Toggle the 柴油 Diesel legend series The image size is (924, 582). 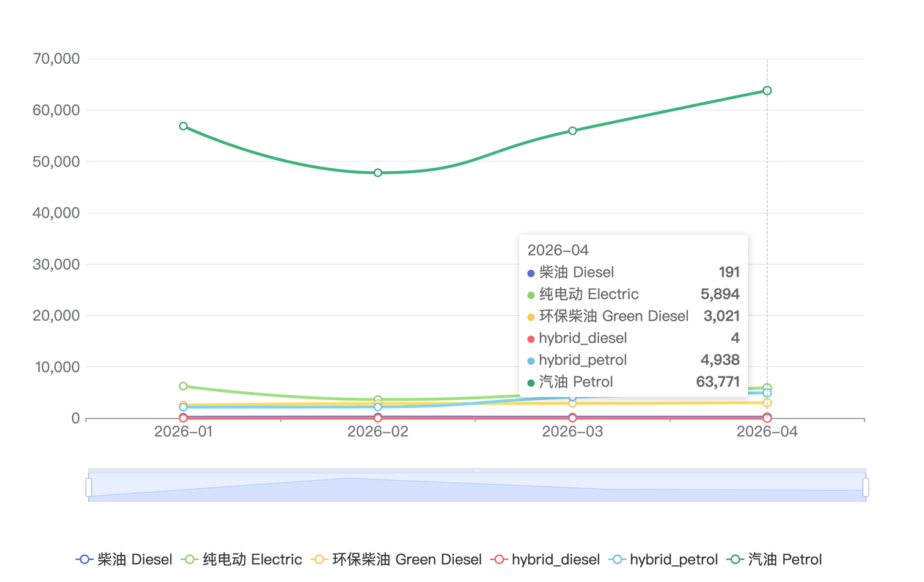click(124, 559)
